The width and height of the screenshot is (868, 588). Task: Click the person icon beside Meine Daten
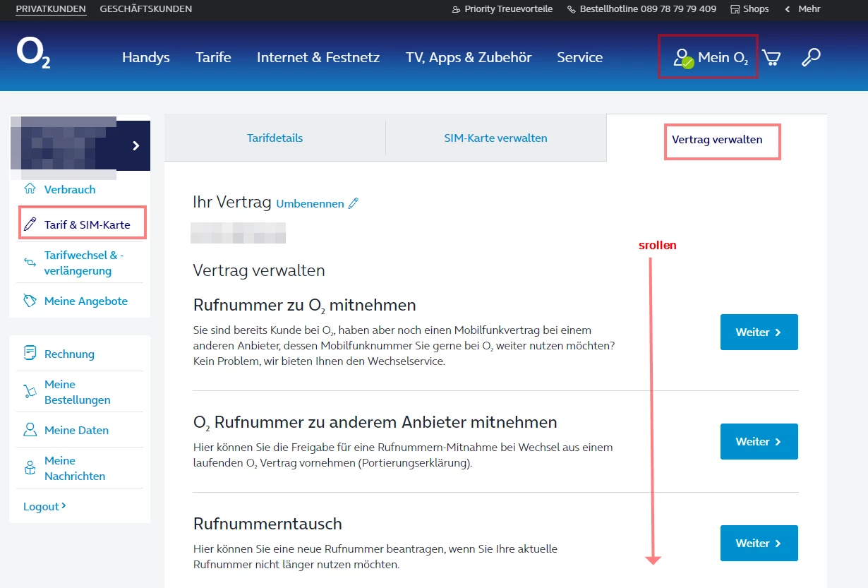coord(30,429)
